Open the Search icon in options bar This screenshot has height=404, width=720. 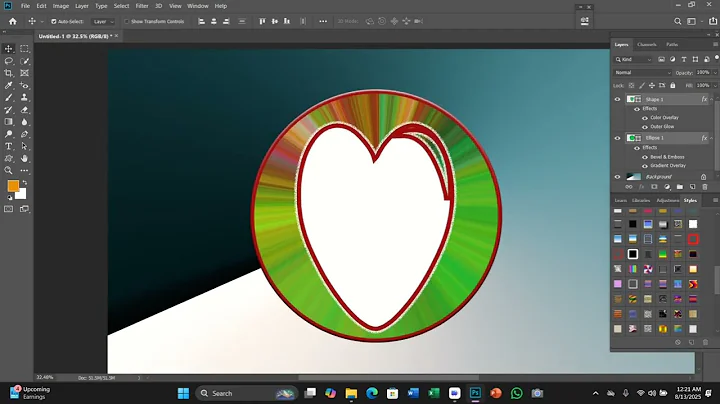(677, 21)
